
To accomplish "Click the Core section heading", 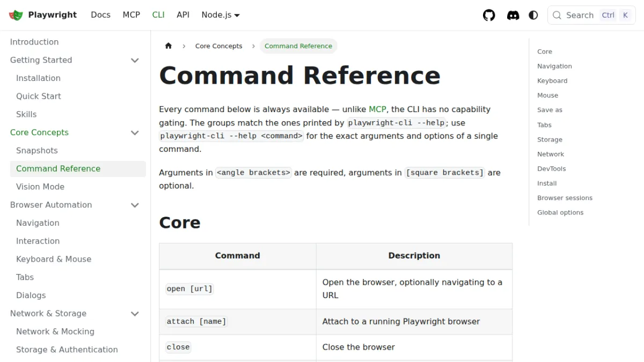I will click(x=180, y=223).
